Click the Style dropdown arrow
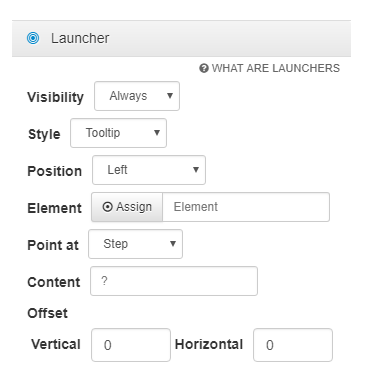The image size is (366, 381). tap(157, 133)
